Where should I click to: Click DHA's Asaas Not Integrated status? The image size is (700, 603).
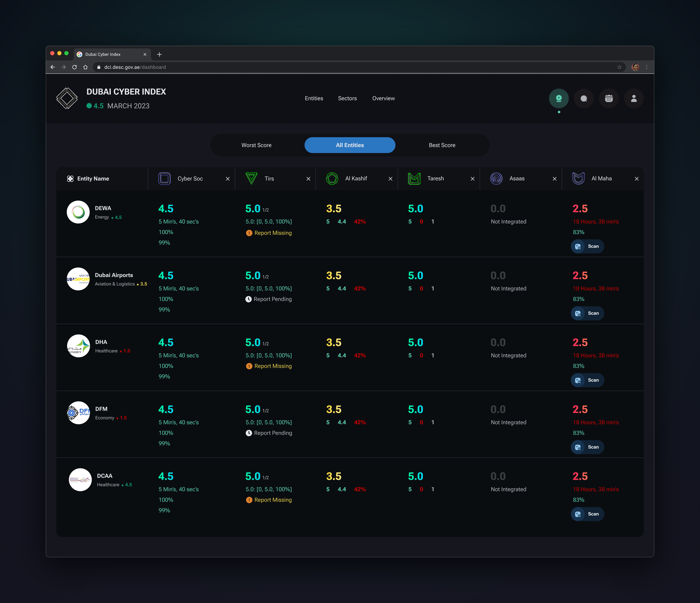pyautogui.click(x=508, y=355)
